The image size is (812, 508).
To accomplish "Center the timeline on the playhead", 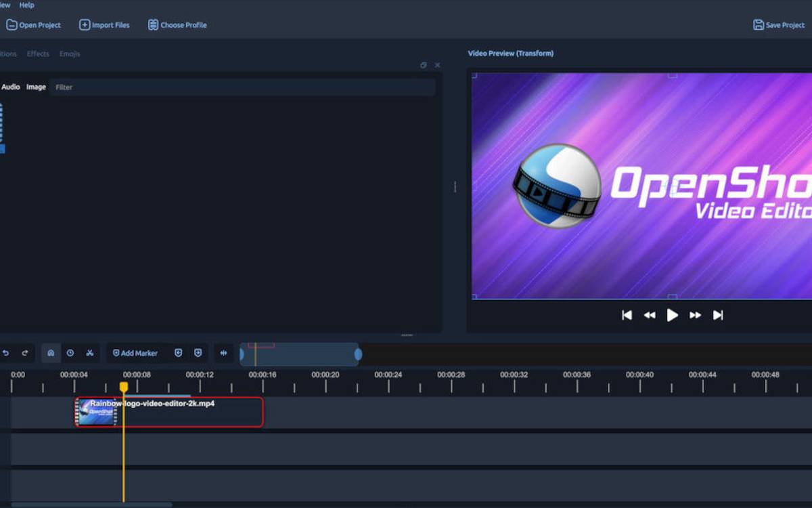I will tap(224, 353).
